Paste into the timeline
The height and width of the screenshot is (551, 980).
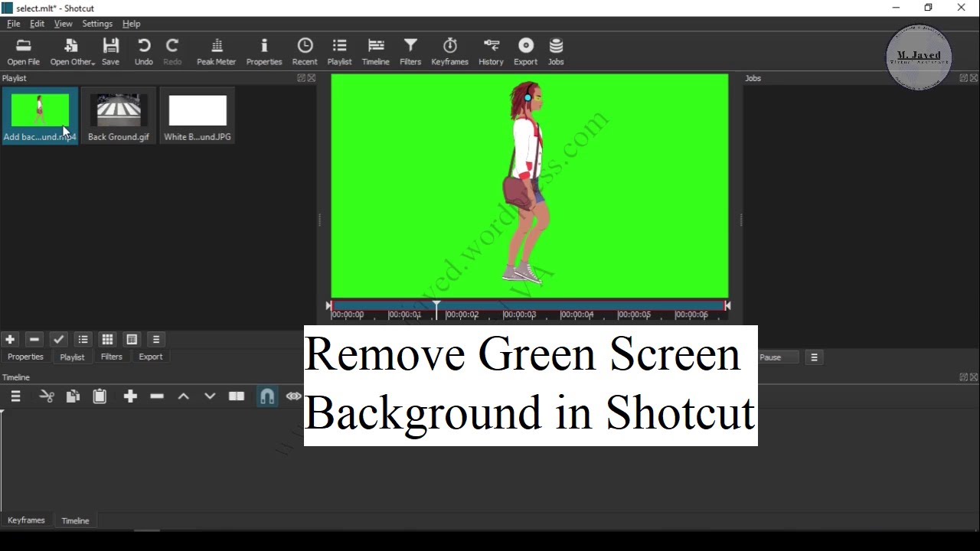pyautogui.click(x=100, y=396)
